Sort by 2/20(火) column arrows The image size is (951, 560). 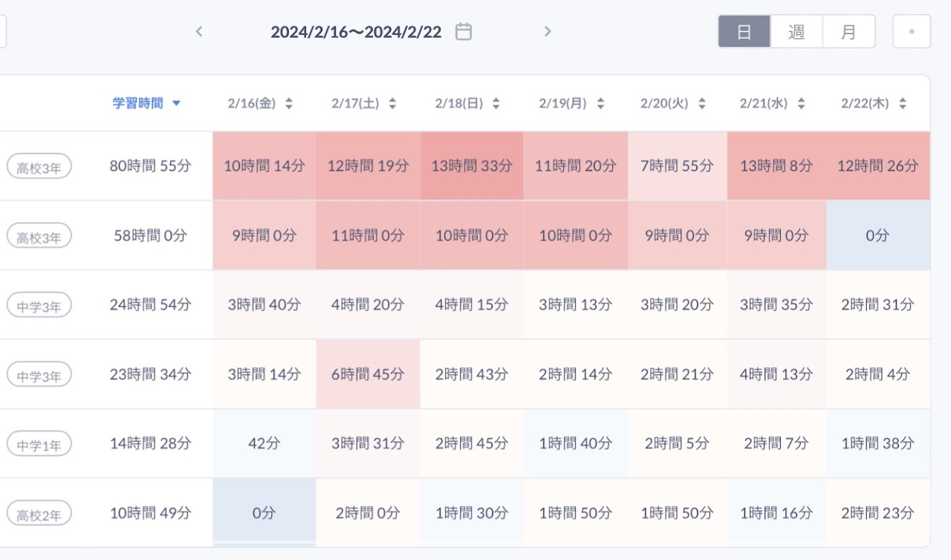[700, 104]
